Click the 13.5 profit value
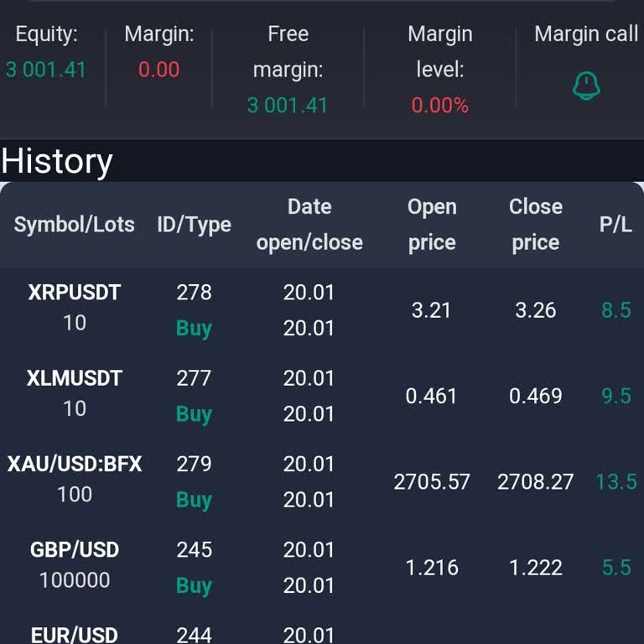 coord(615,482)
